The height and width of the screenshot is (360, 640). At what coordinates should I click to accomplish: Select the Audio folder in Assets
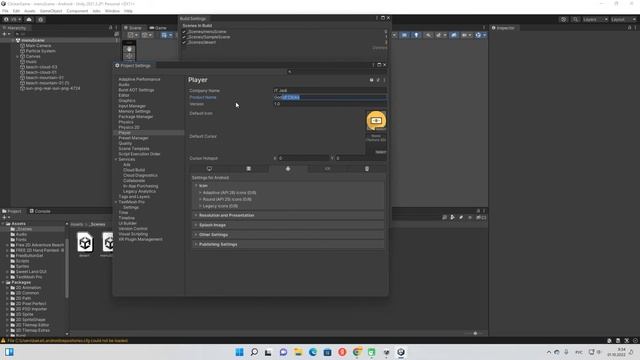click(x=21, y=234)
